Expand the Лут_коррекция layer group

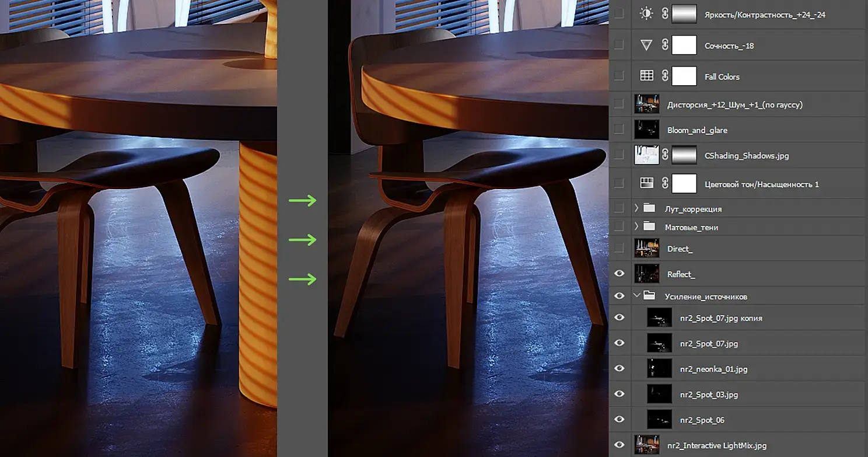click(x=636, y=208)
